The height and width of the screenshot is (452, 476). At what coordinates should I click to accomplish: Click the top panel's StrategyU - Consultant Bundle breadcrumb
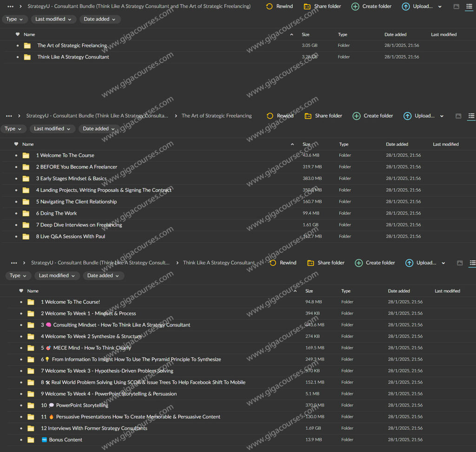pos(139,7)
